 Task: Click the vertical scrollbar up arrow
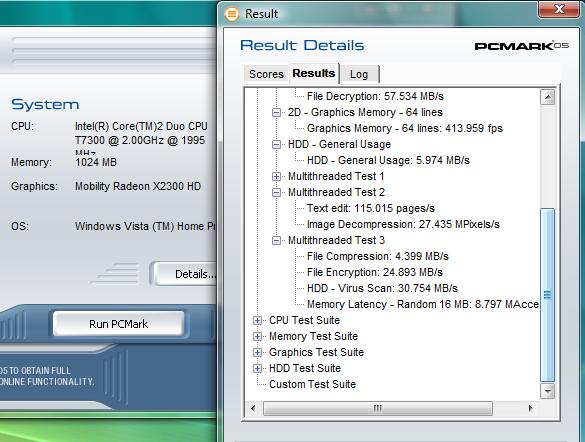(548, 97)
